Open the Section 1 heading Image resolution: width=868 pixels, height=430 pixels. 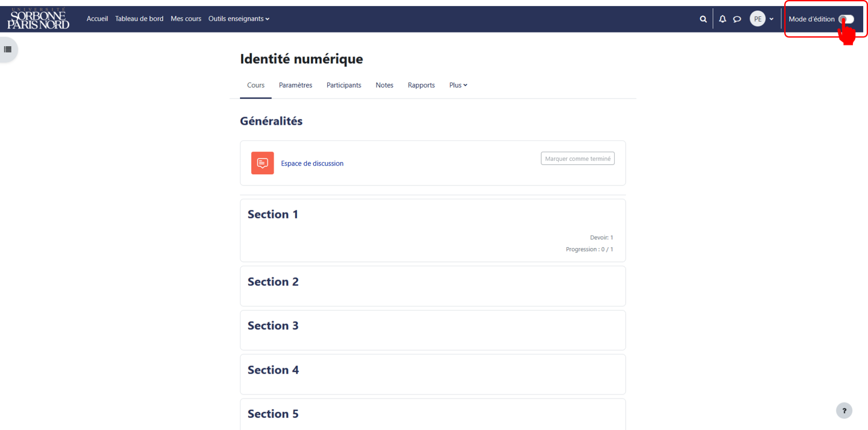pyautogui.click(x=273, y=214)
